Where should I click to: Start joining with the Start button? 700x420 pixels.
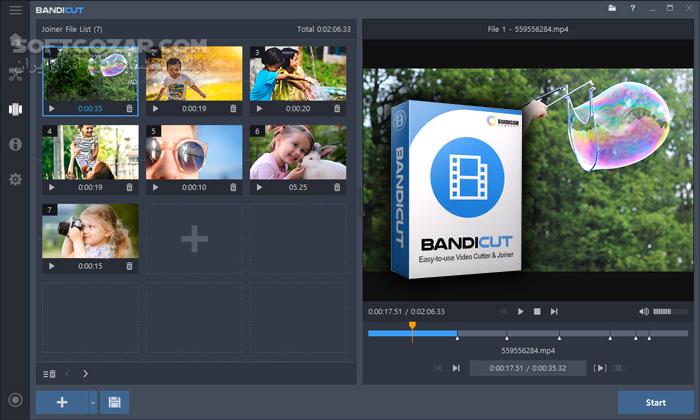(x=655, y=402)
